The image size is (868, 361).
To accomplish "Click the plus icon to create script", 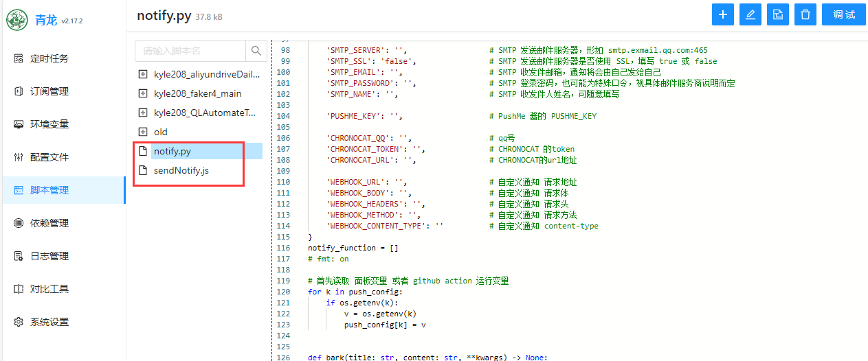I will point(722,14).
